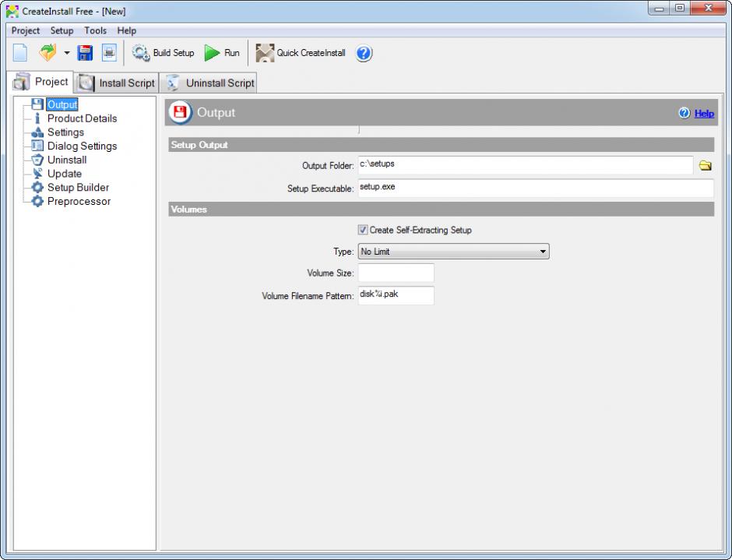
Task: Click the Setup Builder gear icon
Action: 37,187
